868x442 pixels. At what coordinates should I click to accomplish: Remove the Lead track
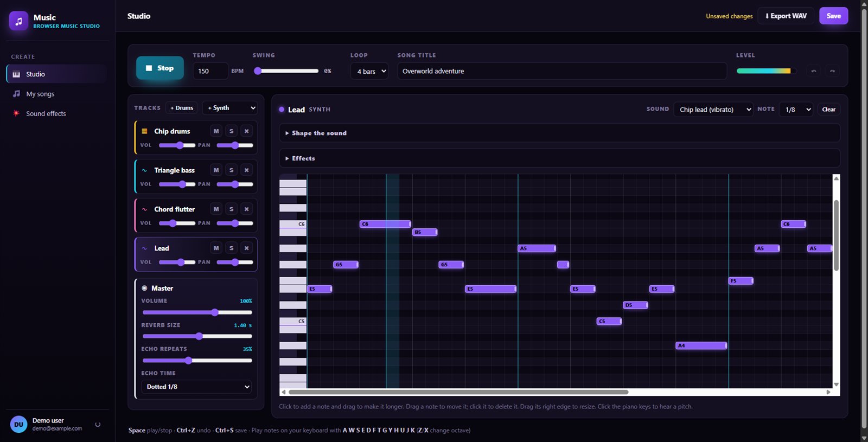(x=246, y=248)
